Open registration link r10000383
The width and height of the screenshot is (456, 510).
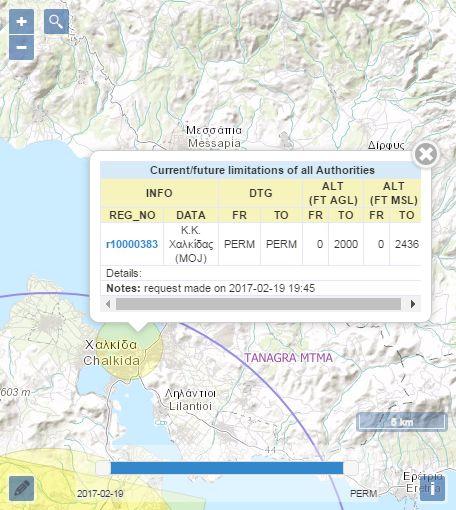click(132, 244)
